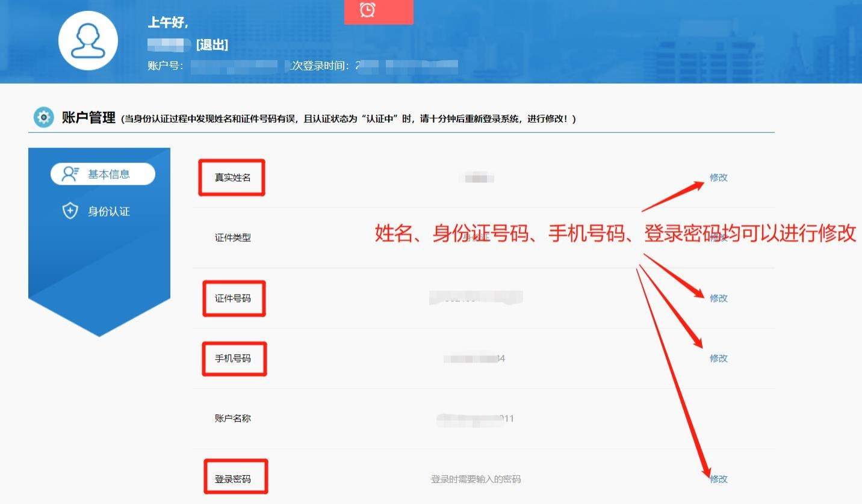
Task: Click 修改 in the 证件类型 row
Action: [x=719, y=238]
